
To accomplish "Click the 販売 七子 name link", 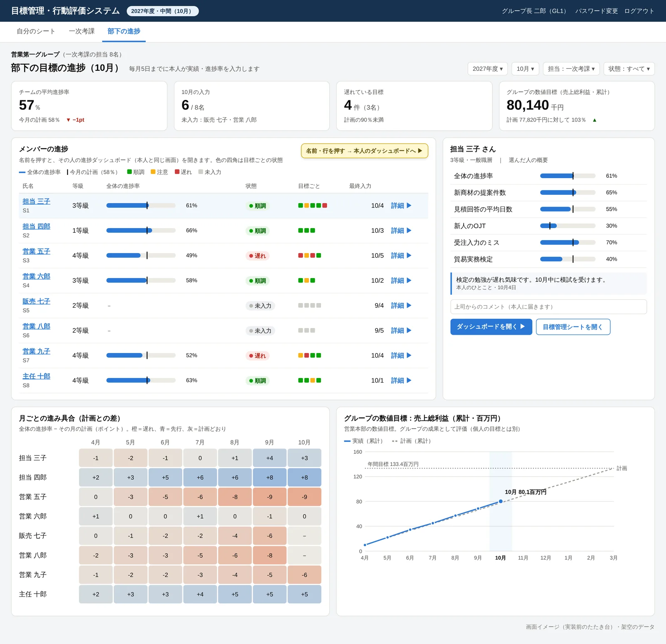I will pos(36,301).
